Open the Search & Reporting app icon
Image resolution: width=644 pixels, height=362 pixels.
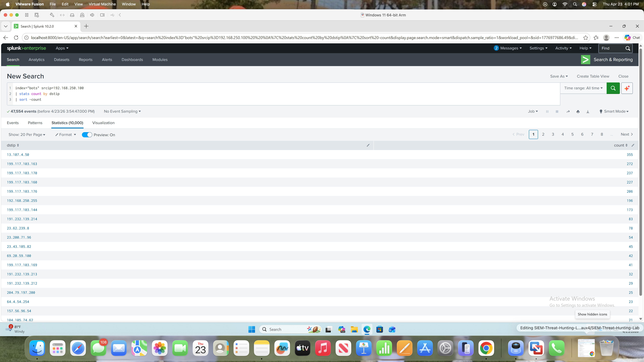coord(585,60)
